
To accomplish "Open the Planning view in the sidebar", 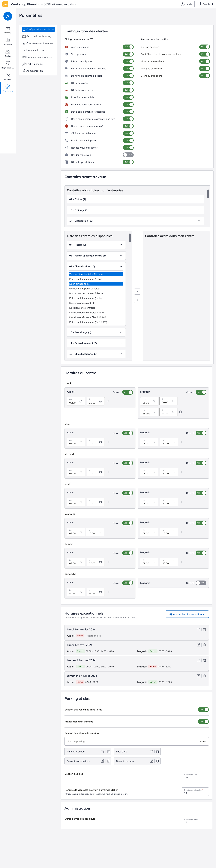I will click(x=8, y=30).
